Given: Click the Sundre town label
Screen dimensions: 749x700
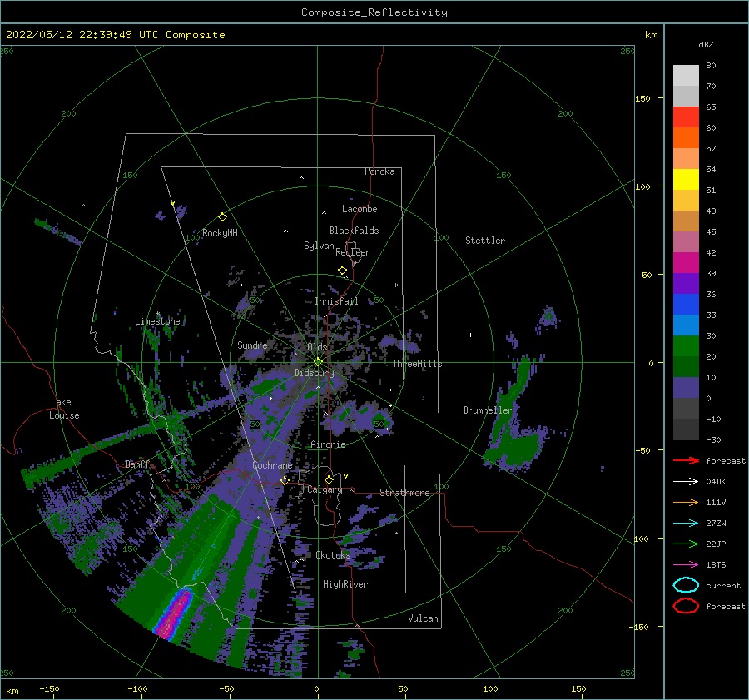Looking at the screenshot, I should point(252,345).
